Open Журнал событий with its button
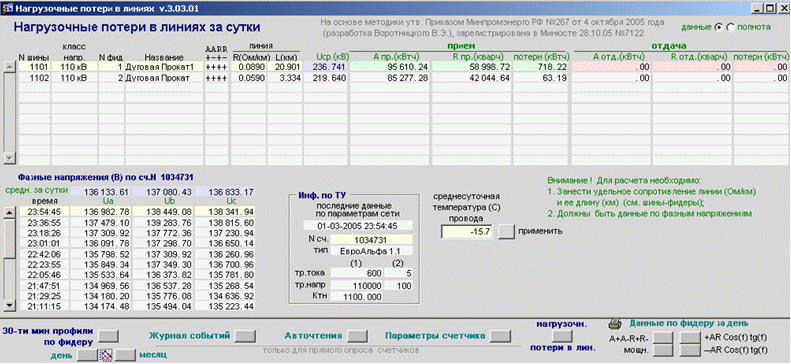 point(246,336)
